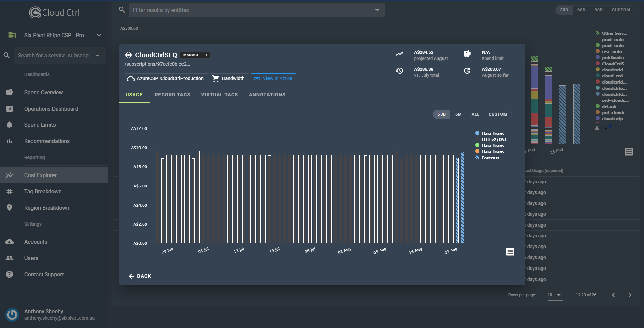
Task: Click the Accounts cloud icon in sidebar
Action: point(9,242)
